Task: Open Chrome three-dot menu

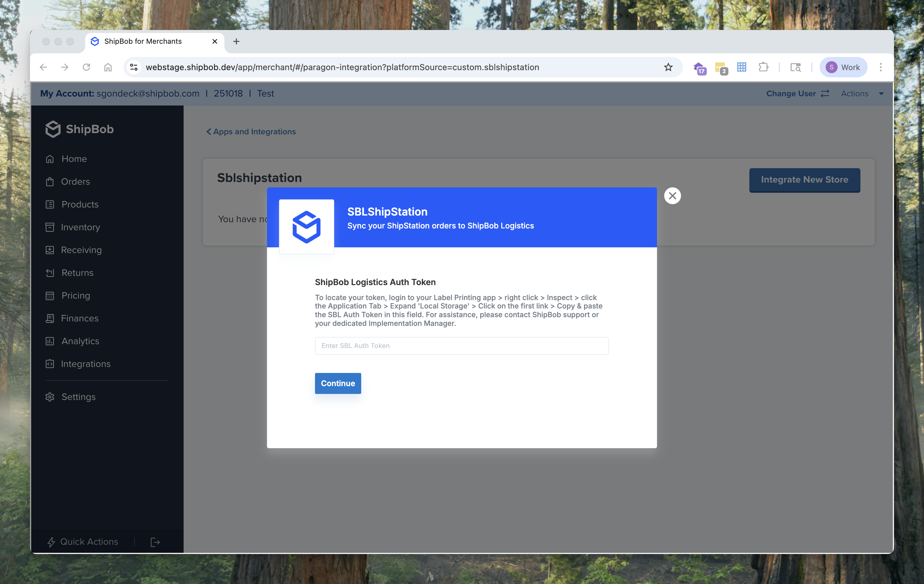Action: (880, 67)
